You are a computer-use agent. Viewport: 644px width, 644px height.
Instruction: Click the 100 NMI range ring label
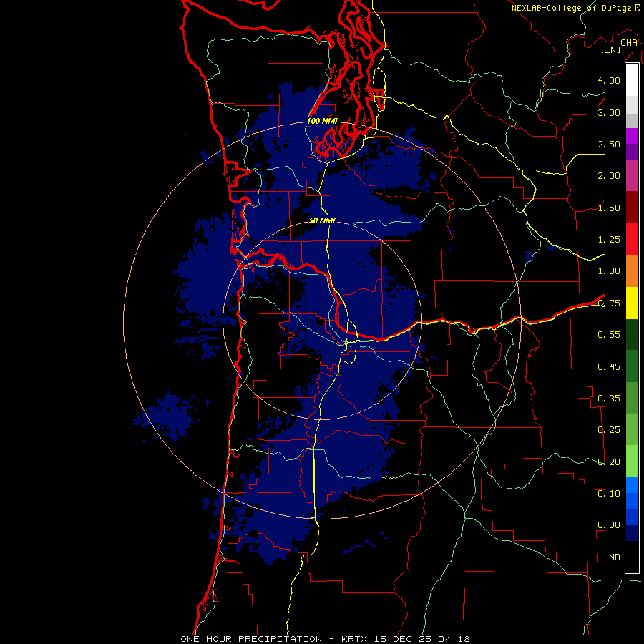323,121
